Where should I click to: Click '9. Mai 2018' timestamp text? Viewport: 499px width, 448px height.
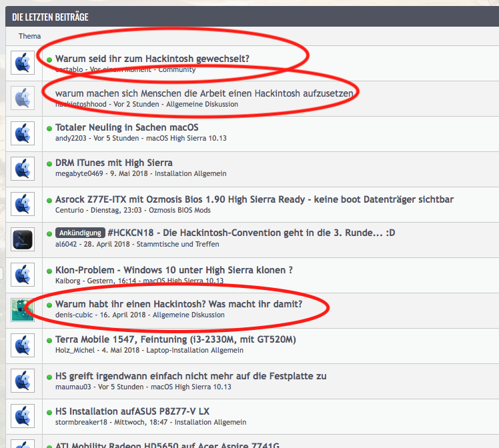[129, 173]
